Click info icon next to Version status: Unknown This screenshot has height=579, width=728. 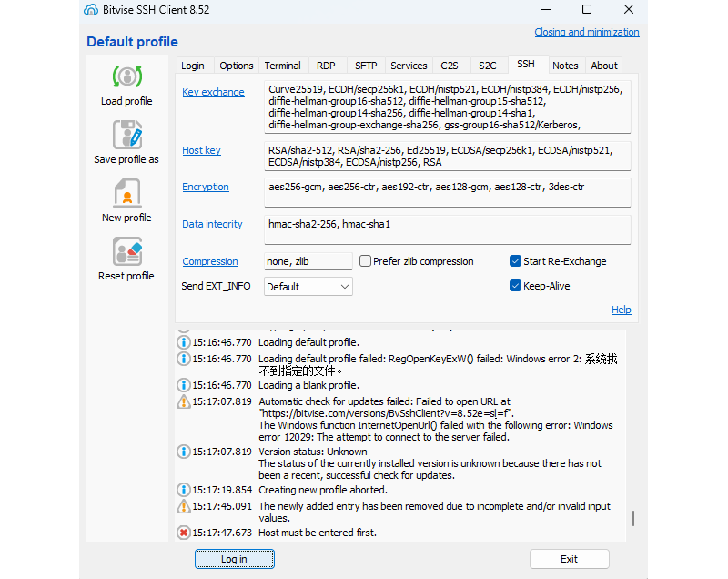184,452
